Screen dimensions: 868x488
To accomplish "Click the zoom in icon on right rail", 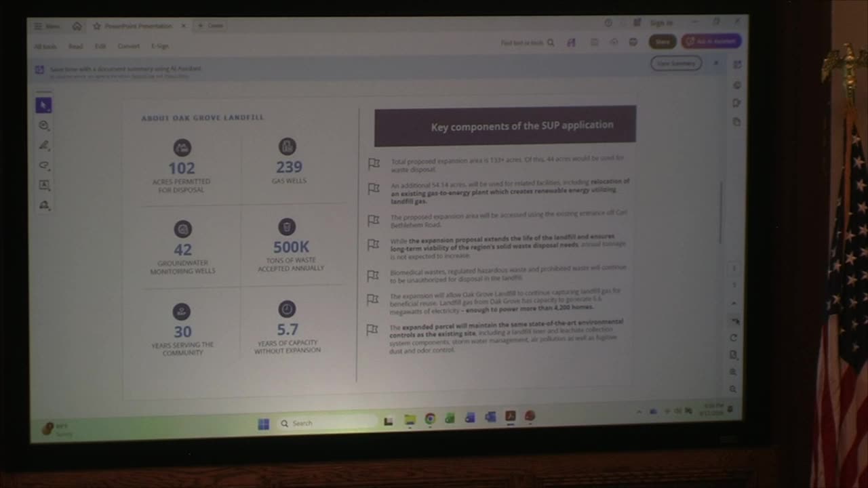I will [733, 372].
